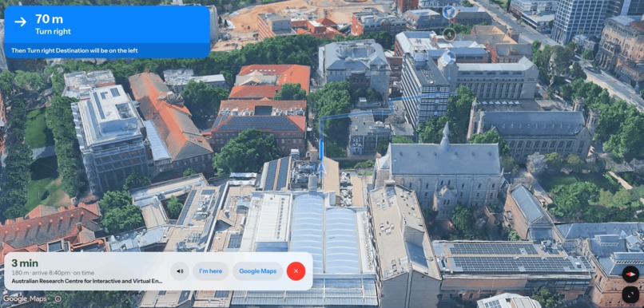
Task: Mute voice guidance with the speaker button
Action: click(x=180, y=271)
